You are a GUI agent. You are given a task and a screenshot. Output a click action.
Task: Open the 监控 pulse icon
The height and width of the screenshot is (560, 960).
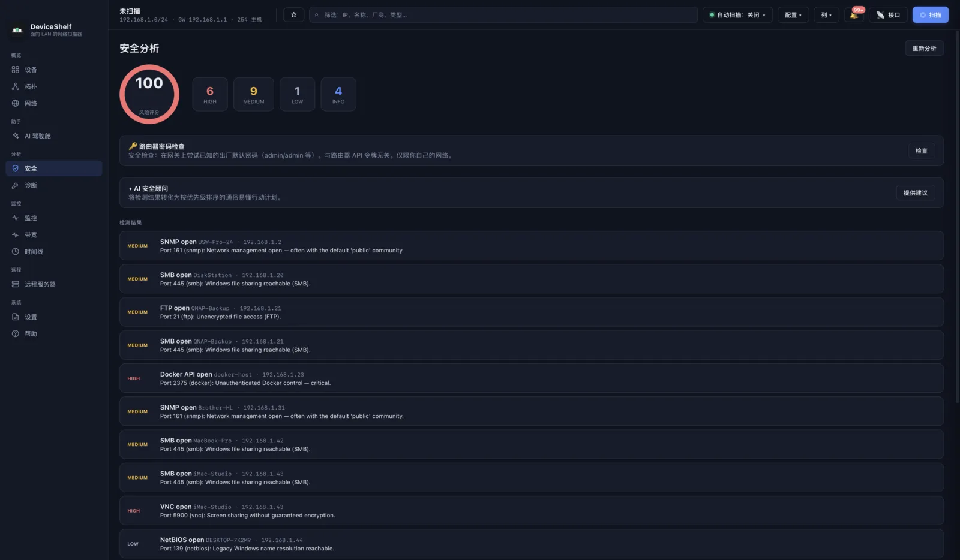tap(16, 218)
